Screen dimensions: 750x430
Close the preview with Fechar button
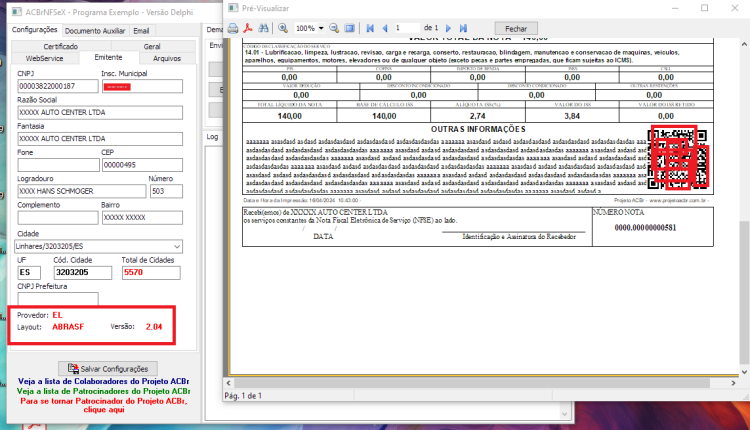pyautogui.click(x=516, y=29)
